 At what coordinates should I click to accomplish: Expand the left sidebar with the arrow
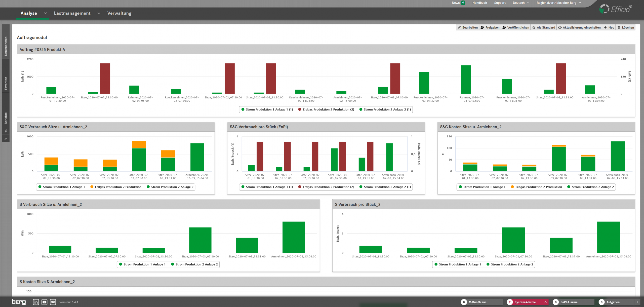(x=6, y=139)
